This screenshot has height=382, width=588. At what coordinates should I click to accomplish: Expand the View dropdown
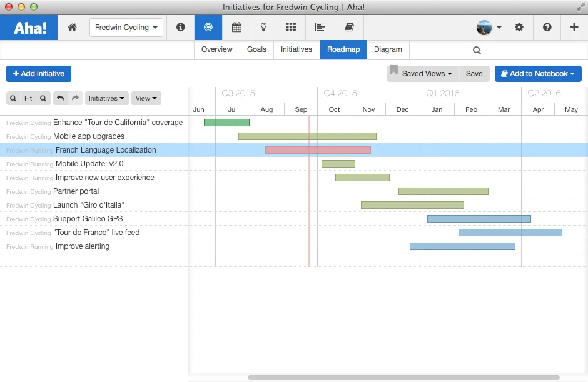click(x=146, y=98)
